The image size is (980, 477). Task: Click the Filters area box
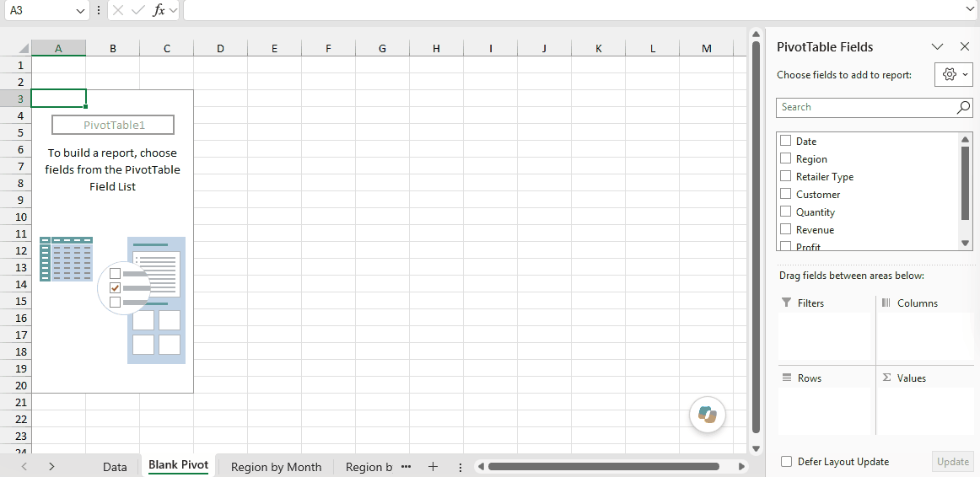[824, 336]
